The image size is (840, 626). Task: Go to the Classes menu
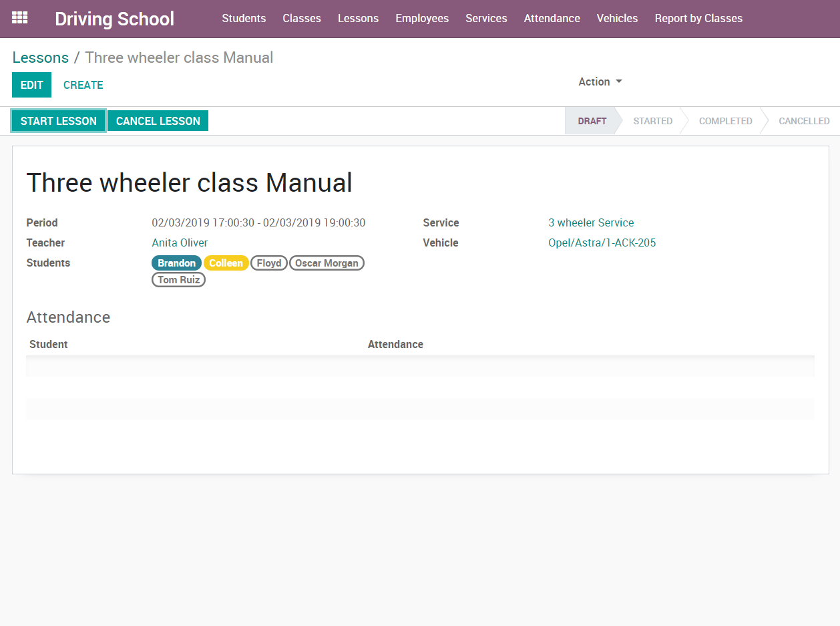(x=302, y=19)
